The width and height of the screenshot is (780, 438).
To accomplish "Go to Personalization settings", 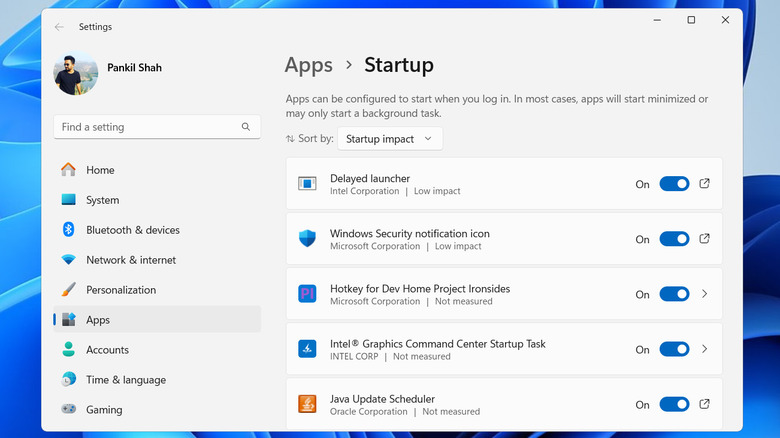I will point(120,290).
